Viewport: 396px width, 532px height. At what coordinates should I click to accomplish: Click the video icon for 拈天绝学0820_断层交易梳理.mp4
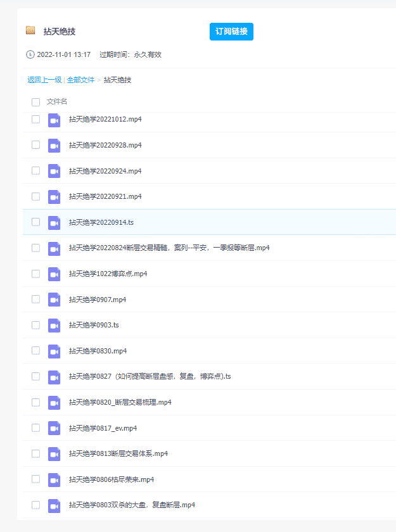[x=54, y=403]
